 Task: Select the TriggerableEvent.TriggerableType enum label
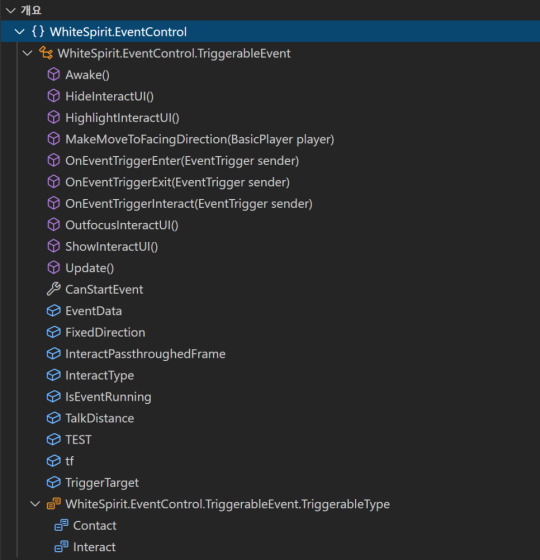[x=228, y=504]
